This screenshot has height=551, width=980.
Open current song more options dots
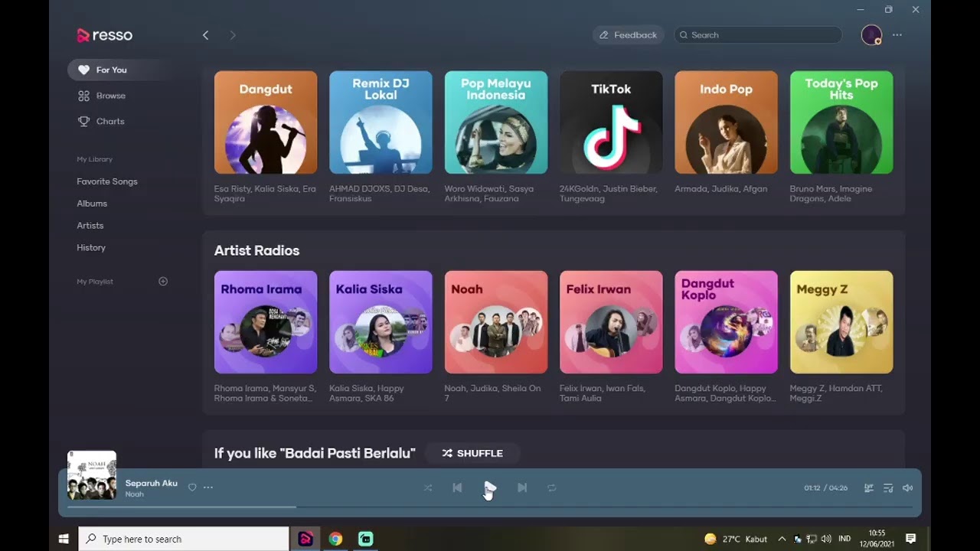coord(208,487)
